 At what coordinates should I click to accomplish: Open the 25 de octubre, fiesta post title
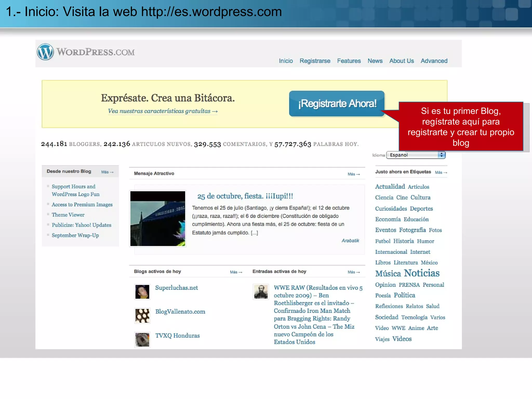pyautogui.click(x=245, y=196)
